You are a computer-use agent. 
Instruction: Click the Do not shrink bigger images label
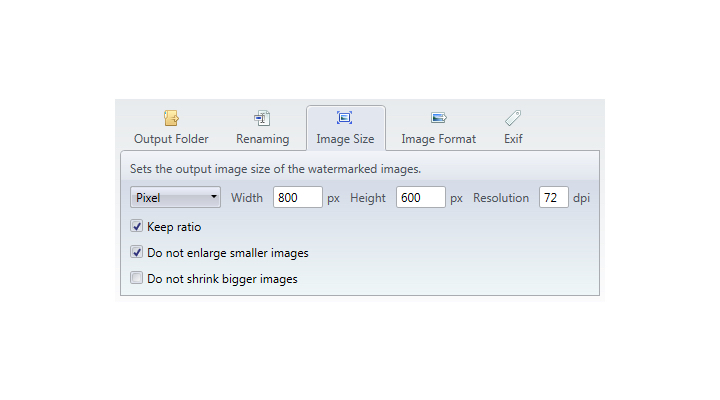(x=222, y=279)
